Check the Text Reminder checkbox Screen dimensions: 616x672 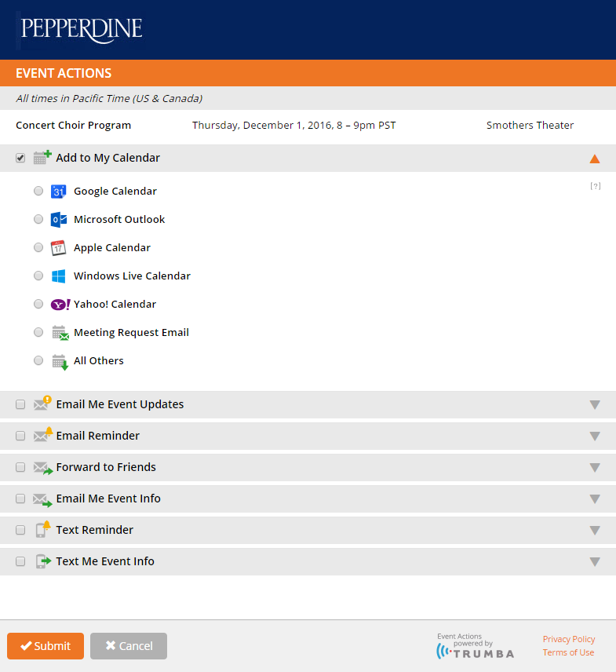pos(20,530)
